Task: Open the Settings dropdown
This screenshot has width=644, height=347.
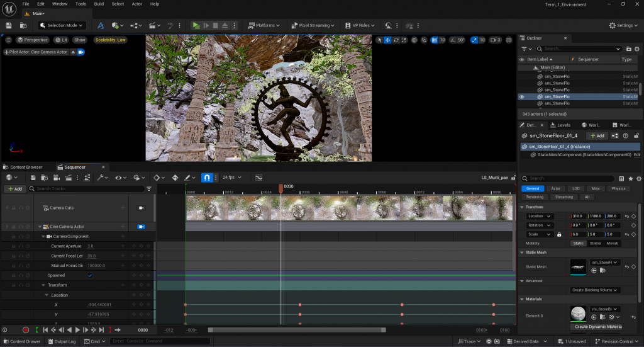Action: (623, 25)
